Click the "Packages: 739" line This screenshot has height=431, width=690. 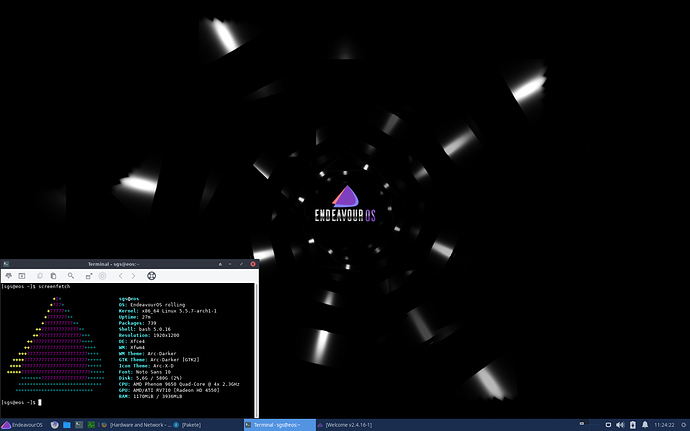coord(137,323)
